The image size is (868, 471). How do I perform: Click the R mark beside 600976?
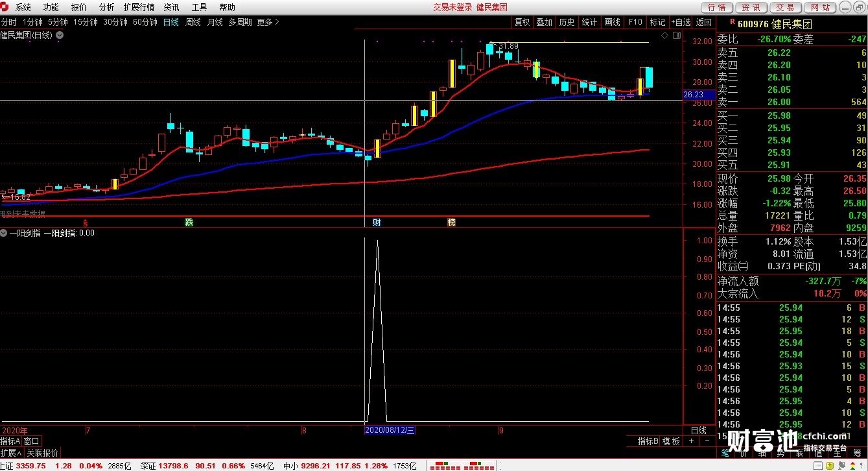coord(732,21)
